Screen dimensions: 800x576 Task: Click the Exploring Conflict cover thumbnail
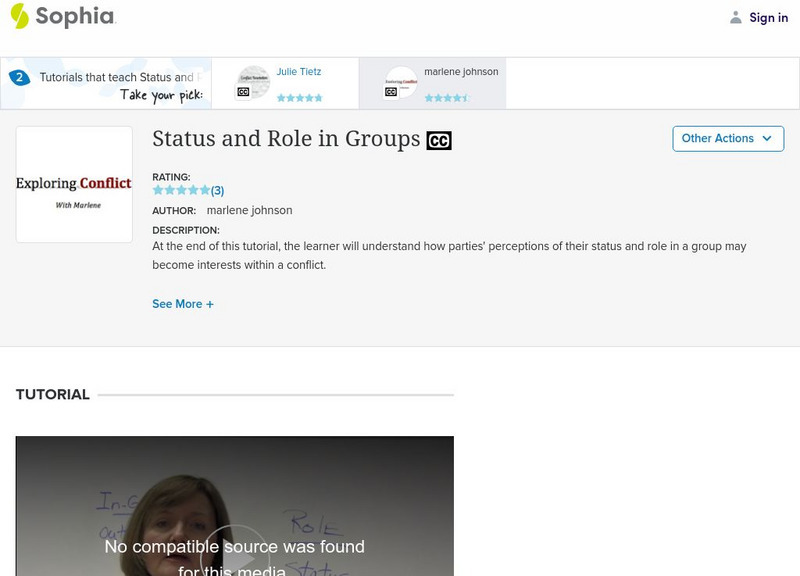73,184
